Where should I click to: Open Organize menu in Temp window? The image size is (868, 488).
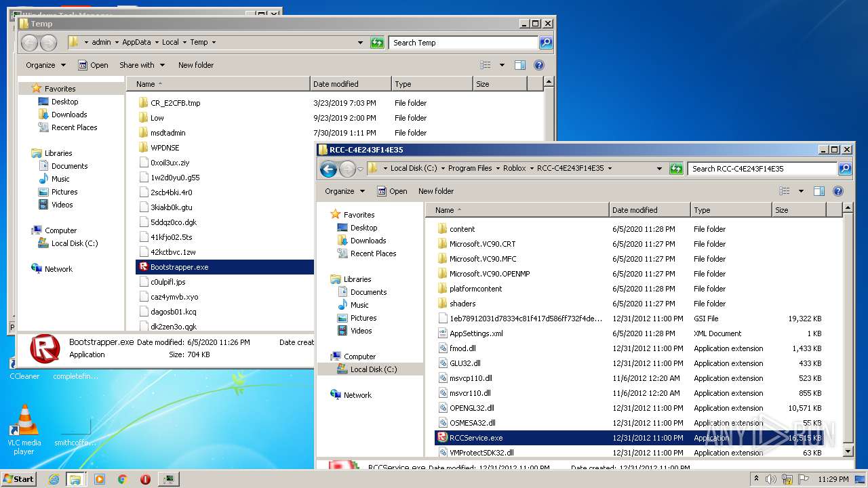[45, 65]
